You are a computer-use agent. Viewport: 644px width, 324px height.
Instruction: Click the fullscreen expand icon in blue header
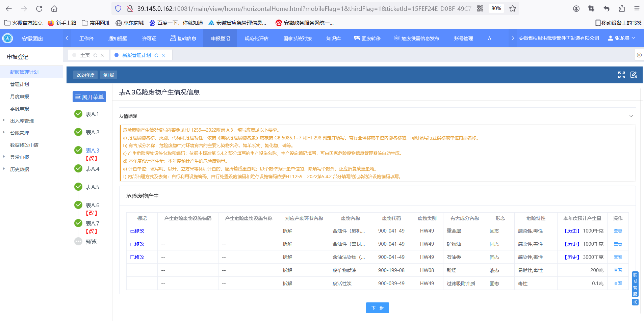[621, 75]
